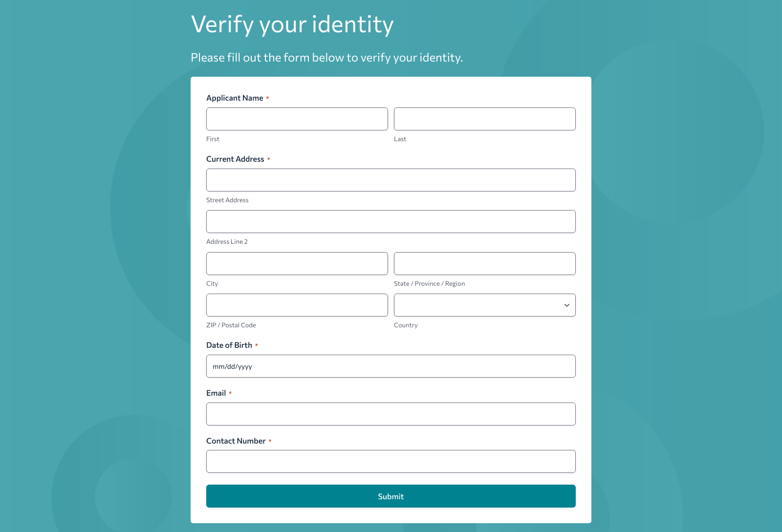
Task: Click the Email field label
Action: (216, 393)
